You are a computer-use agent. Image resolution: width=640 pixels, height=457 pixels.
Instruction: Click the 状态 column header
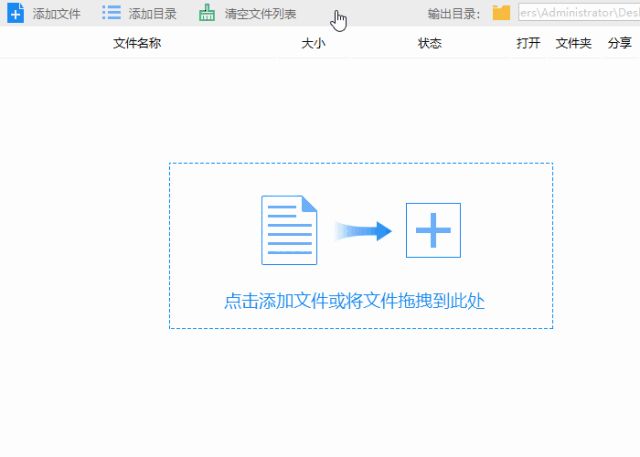(x=430, y=43)
